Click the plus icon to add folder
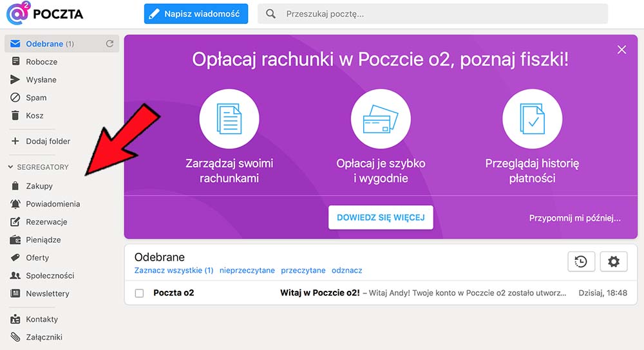Viewport: 644px width, 350px height. pyautogui.click(x=15, y=141)
